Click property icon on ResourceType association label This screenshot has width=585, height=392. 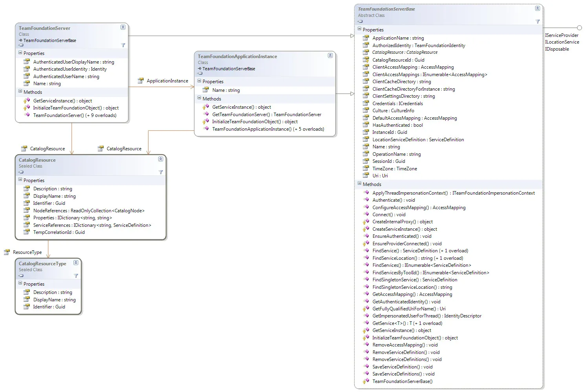[7, 252]
